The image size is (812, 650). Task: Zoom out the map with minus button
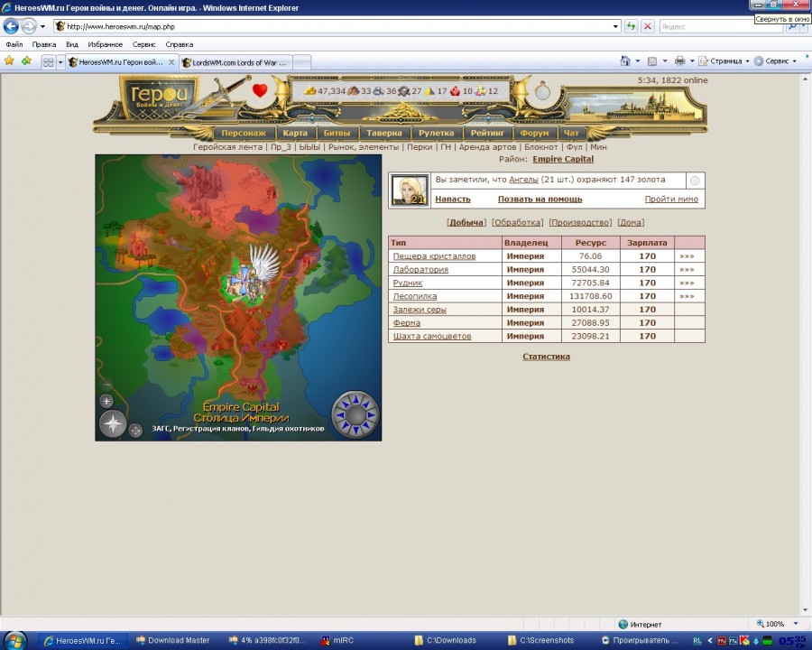coord(106,384)
